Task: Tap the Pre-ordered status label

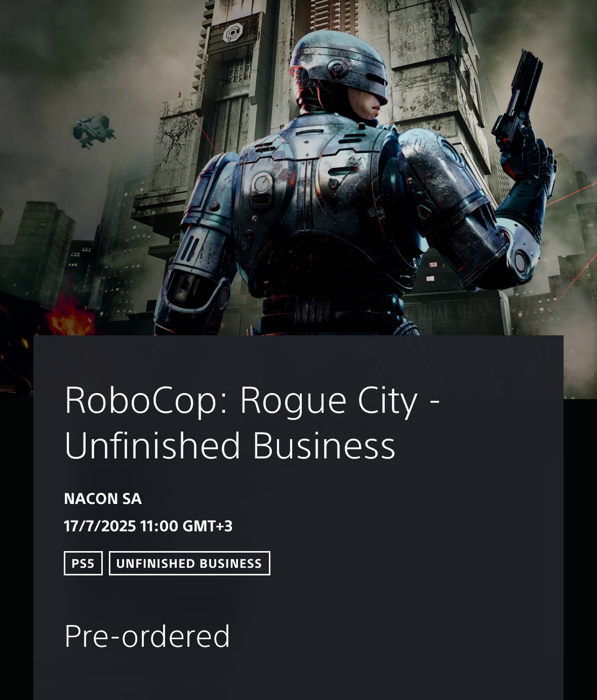Action: pos(147,636)
